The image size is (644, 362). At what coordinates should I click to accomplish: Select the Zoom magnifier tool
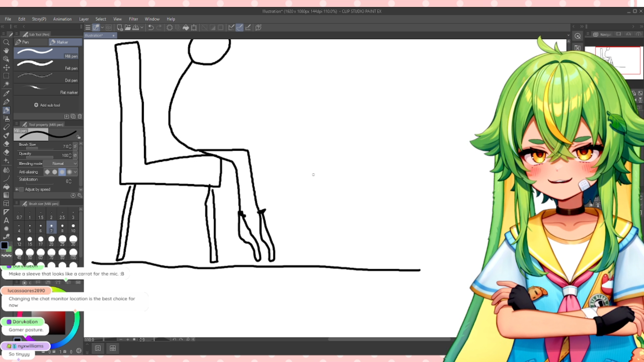[6, 43]
